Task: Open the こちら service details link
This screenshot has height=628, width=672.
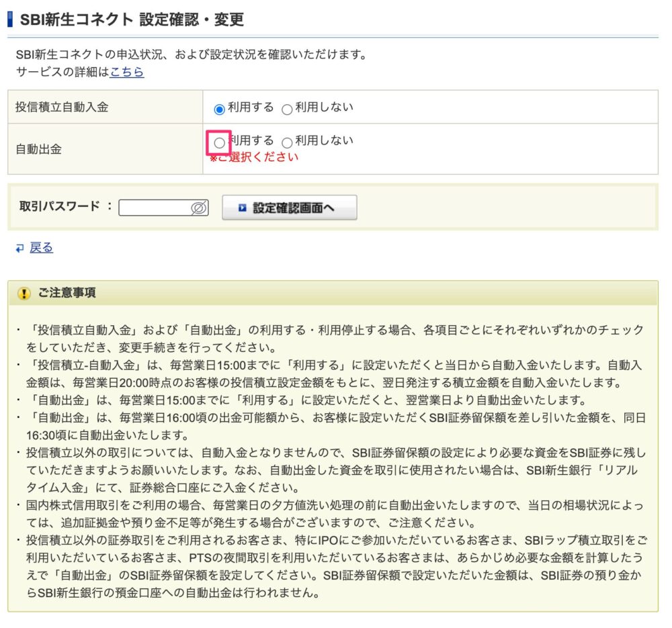Action: (x=127, y=72)
